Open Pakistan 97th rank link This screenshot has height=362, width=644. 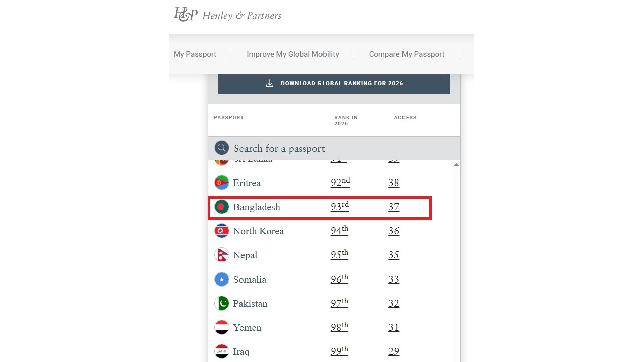tap(339, 303)
